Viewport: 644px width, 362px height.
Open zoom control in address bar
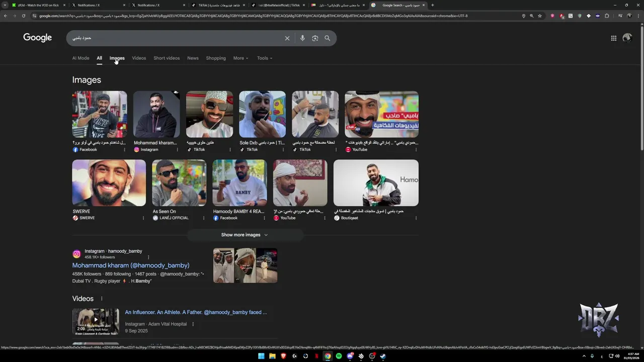click(531, 16)
